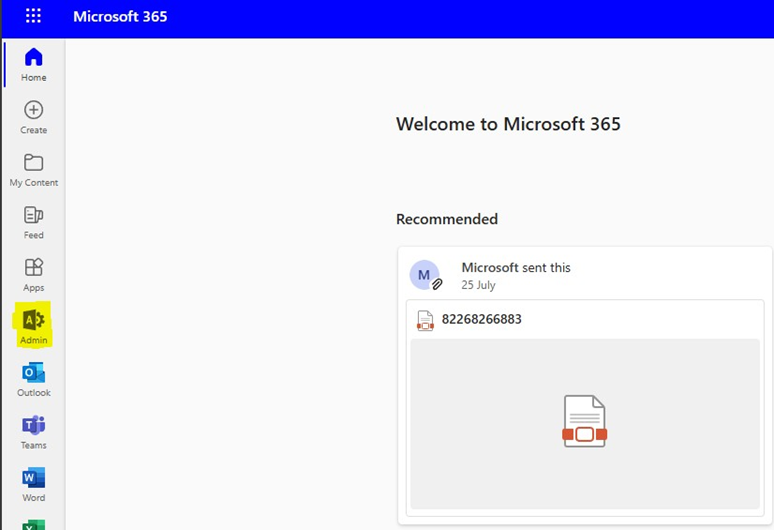Image resolution: width=774 pixels, height=530 pixels.
Task: Open Excel at bottom of sidebar
Action: click(x=34, y=524)
